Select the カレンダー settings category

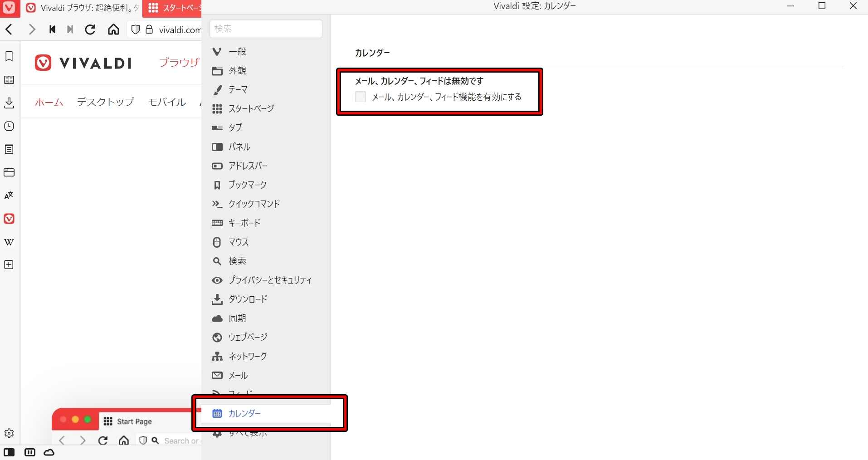pyautogui.click(x=266, y=414)
